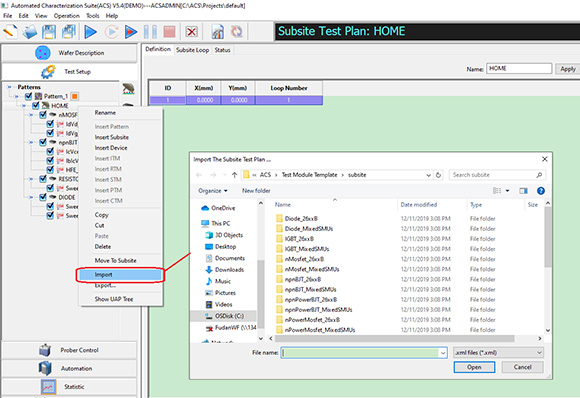Click Cancel in the import dialog
Screen dimensions: 580x398
pos(522,367)
